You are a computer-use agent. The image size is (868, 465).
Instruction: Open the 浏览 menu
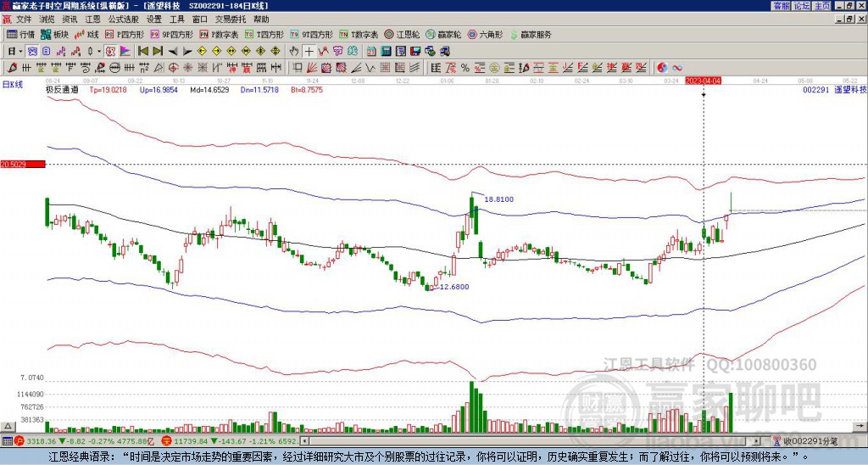click(47, 20)
